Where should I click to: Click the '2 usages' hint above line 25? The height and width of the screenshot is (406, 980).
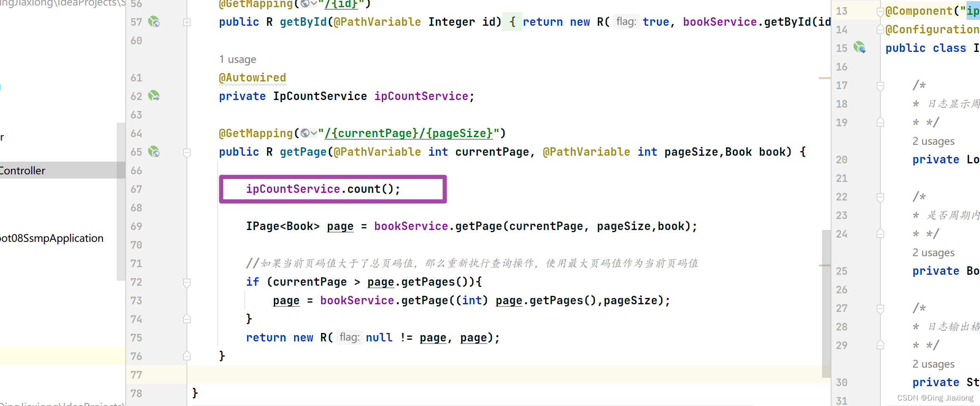(x=933, y=252)
